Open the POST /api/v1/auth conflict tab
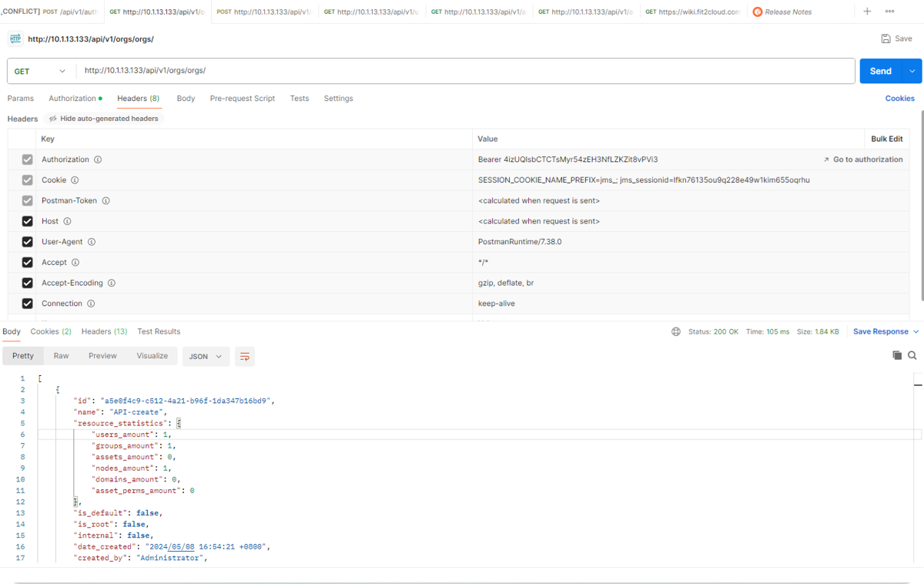The image size is (924, 584). pos(52,12)
